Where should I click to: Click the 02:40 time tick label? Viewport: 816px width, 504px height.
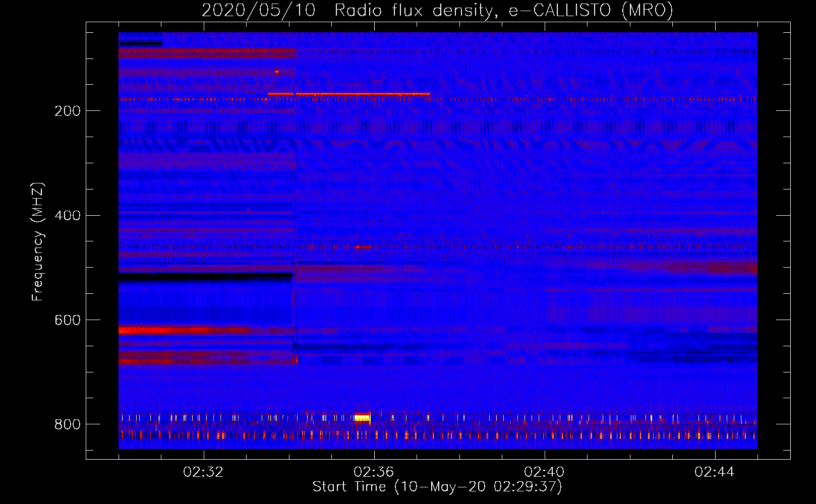[x=544, y=472]
